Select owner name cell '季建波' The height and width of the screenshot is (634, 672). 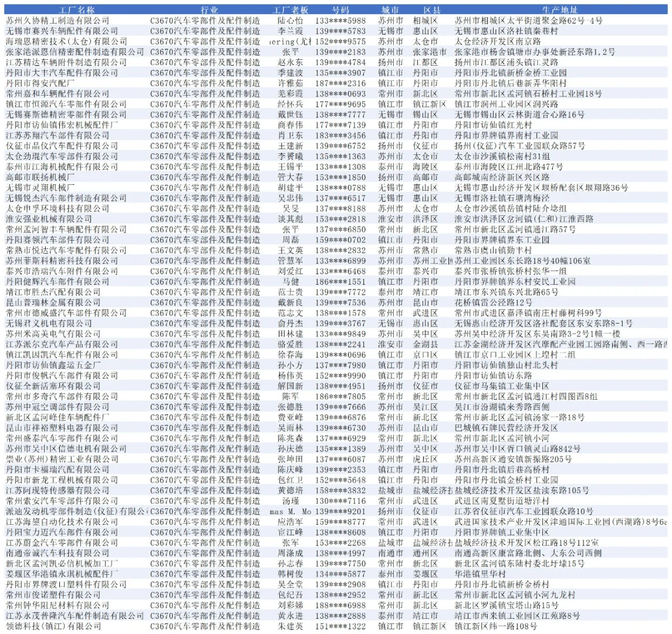290,73
